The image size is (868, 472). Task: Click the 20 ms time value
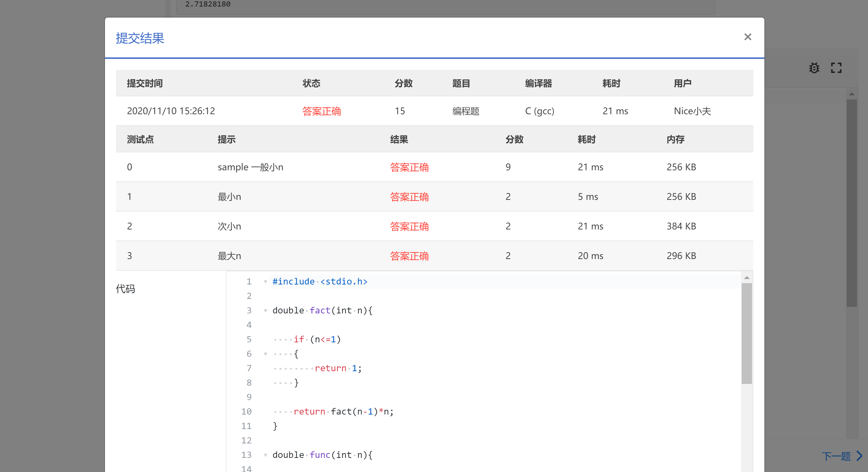pyautogui.click(x=590, y=256)
